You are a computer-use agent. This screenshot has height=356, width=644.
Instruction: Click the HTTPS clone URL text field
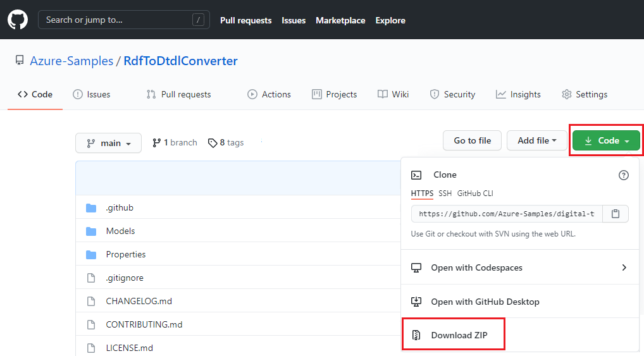(507, 214)
